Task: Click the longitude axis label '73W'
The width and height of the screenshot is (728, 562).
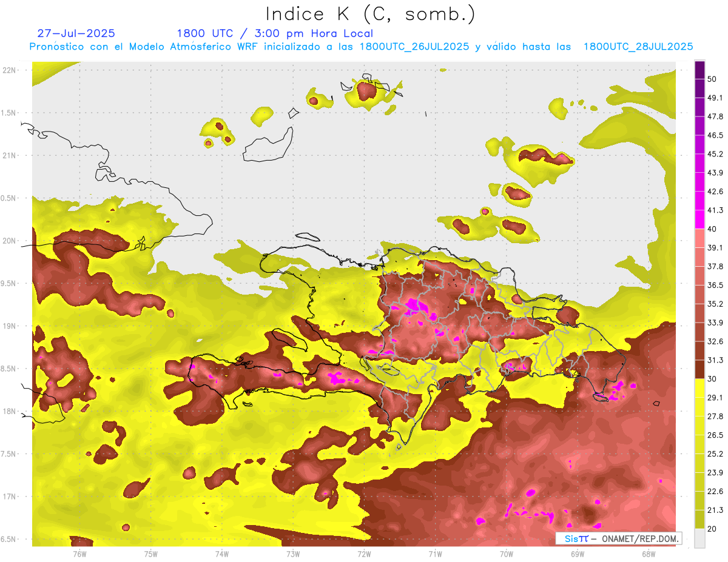Action: point(293,554)
